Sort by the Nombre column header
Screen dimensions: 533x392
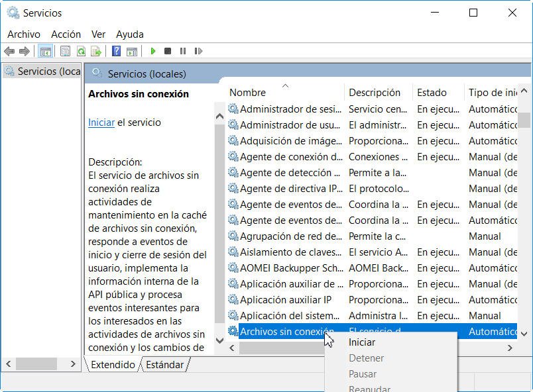[285, 92]
